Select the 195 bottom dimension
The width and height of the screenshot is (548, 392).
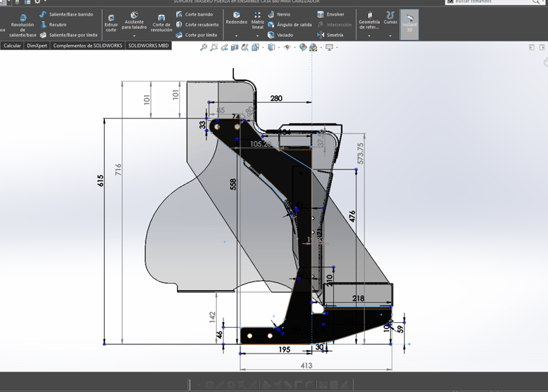point(285,349)
